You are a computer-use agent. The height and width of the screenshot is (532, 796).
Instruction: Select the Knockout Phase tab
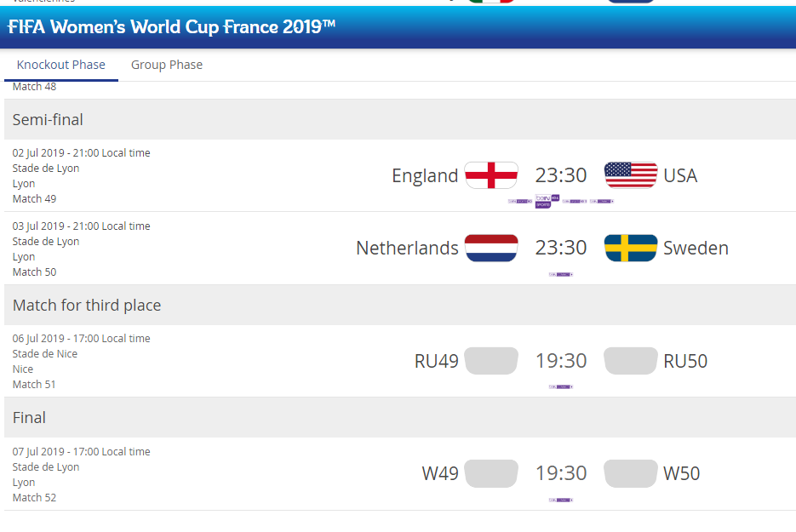[61, 65]
